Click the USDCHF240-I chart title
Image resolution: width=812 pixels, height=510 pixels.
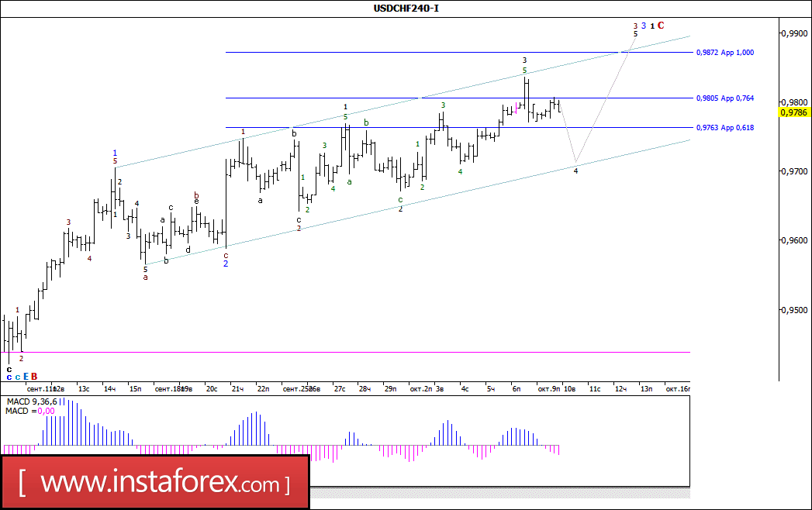pos(406,8)
